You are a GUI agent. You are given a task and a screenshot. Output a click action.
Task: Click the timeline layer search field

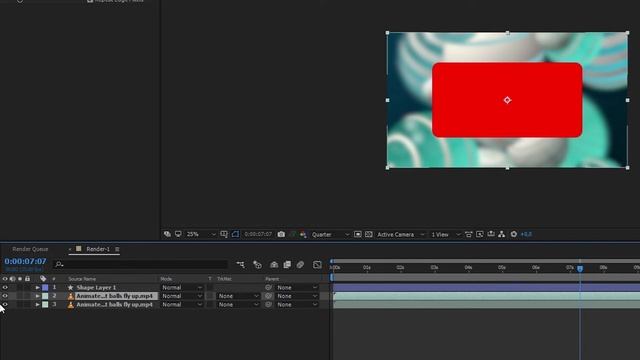[x=141, y=264]
